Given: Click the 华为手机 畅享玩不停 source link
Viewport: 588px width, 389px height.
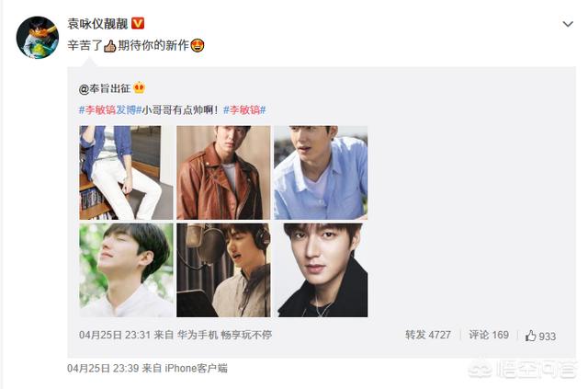Looking at the screenshot, I should pyautogui.click(x=224, y=335).
